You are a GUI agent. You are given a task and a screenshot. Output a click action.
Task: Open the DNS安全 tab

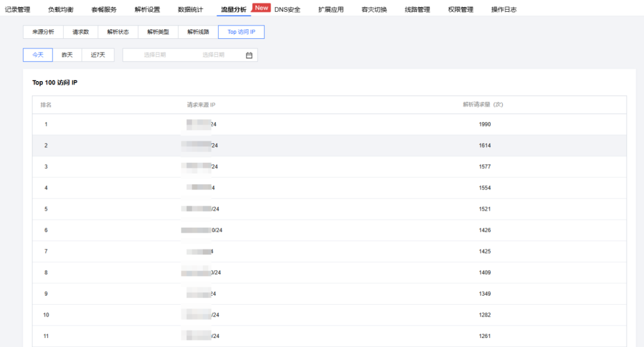pos(287,10)
